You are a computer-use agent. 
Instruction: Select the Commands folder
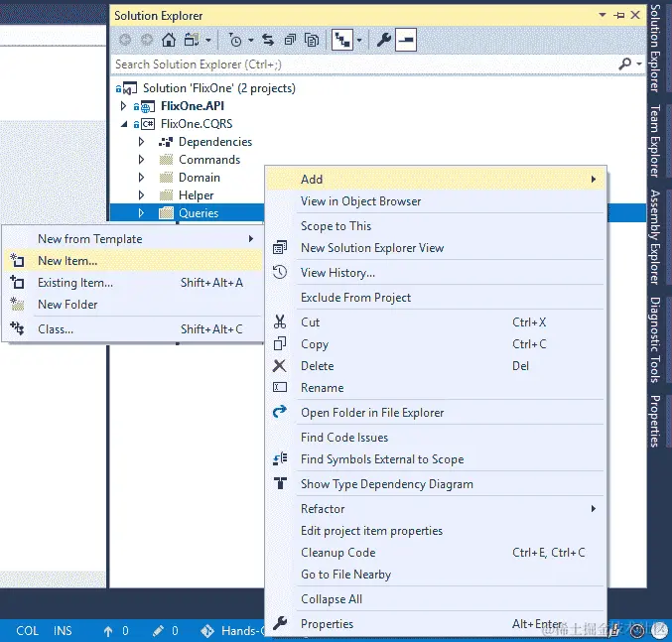[209, 160]
